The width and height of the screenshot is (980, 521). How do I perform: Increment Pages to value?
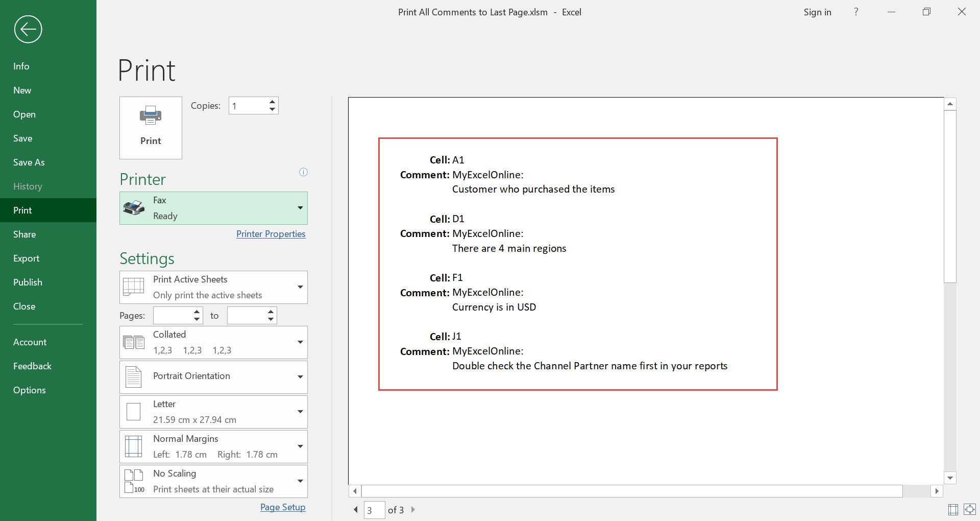tap(271, 312)
